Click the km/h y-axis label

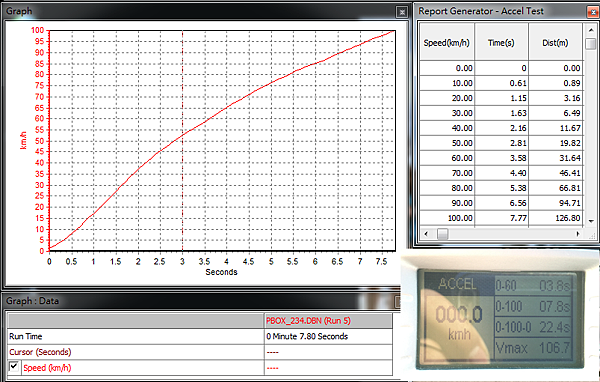[23, 140]
